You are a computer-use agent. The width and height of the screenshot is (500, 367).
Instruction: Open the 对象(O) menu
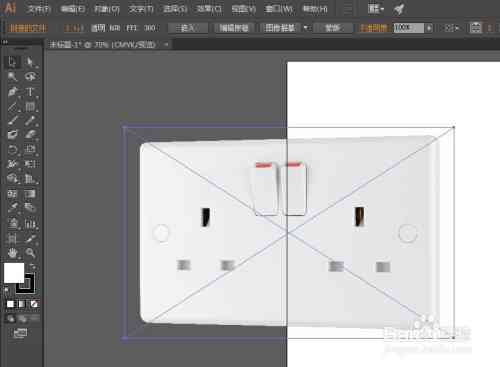point(107,9)
